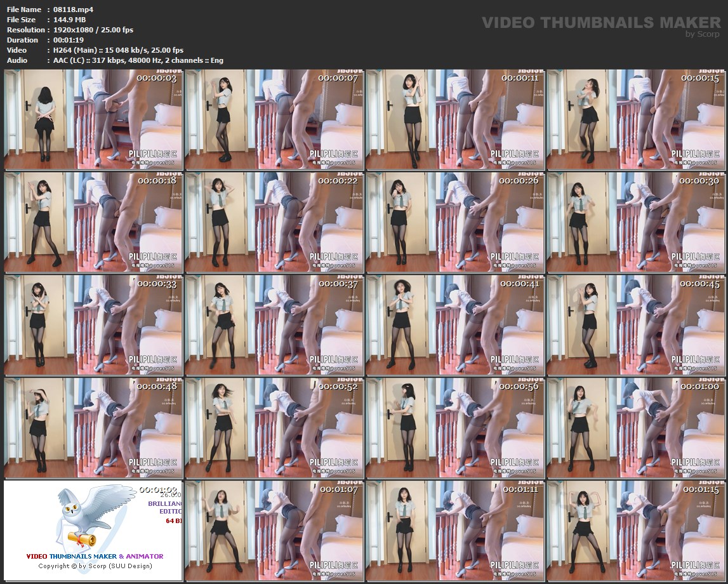Select the "by Scorp" text under the title
Image resolution: width=728 pixels, height=584 pixels.
tap(703, 34)
